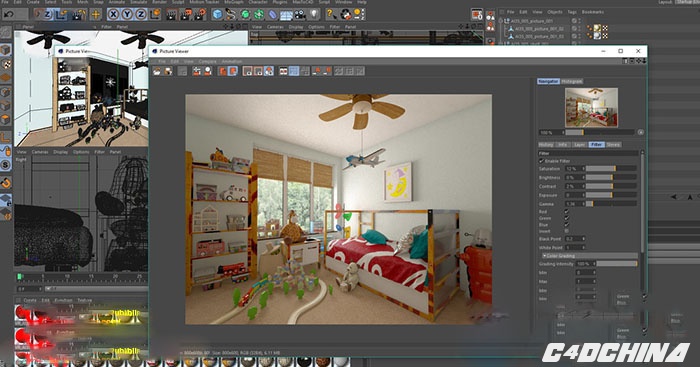Disable the Enable Filter checkbox
Image resolution: width=700 pixels, height=367 pixels.
point(542,161)
